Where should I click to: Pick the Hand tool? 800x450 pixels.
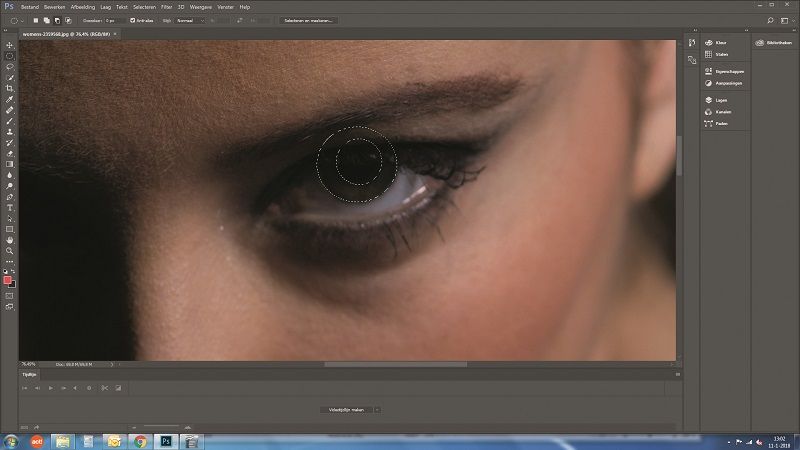[10, 240]
